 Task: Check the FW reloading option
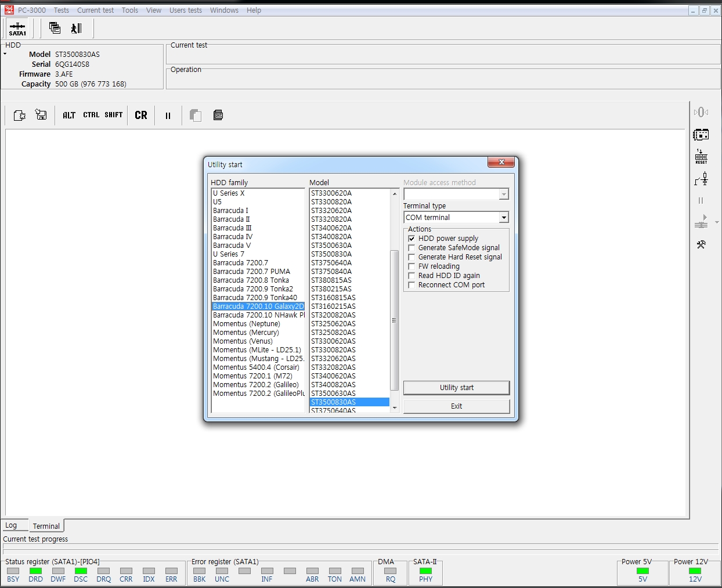[x=411, y=266]
